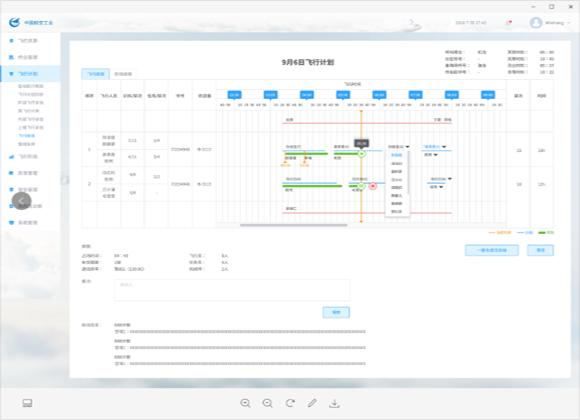Image resolution: width=580 pixels, height=420 pixels.
Task: Click the zoom out magnifier icon
Action: pos(267,403)
